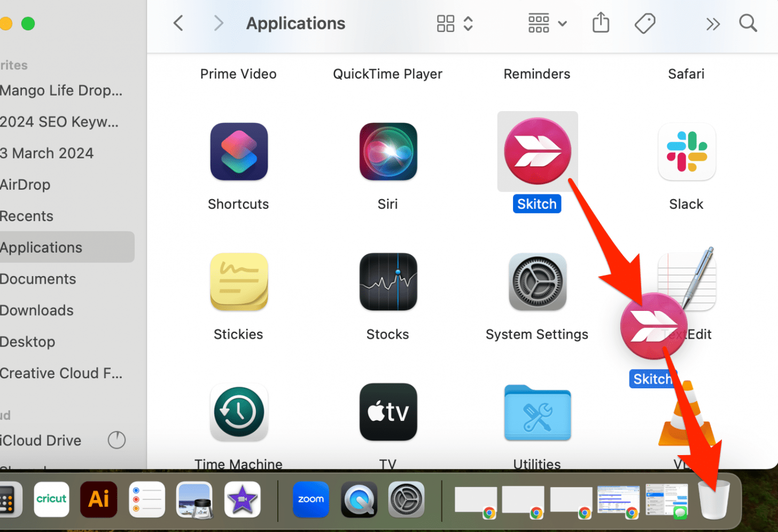Select the System Settings icon in the Applications grid

coord(538,282)
